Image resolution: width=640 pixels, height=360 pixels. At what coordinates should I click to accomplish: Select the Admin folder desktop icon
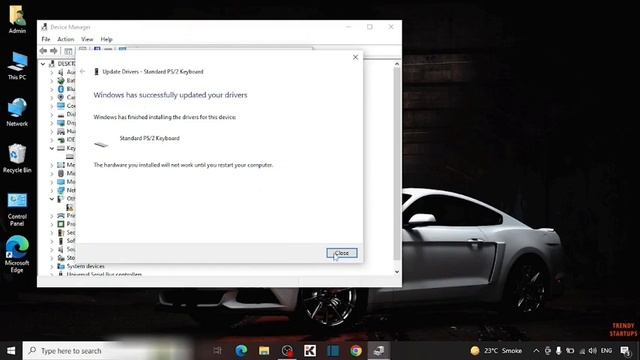(17, 19)
